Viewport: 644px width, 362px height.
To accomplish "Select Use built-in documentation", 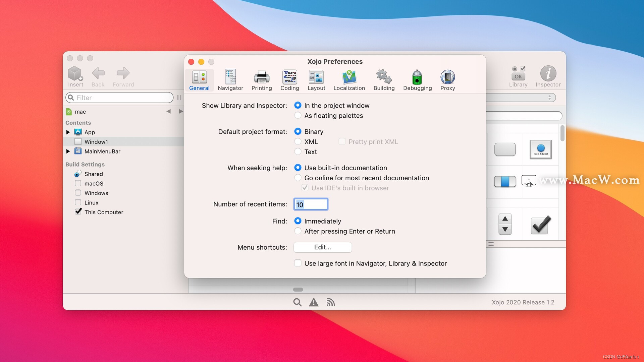I will (x=298, y=168).
